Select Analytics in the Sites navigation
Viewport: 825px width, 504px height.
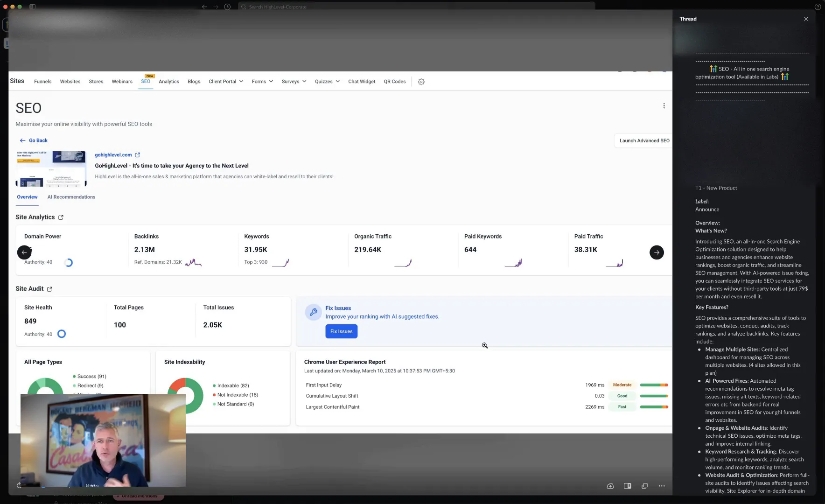[169, 81]
